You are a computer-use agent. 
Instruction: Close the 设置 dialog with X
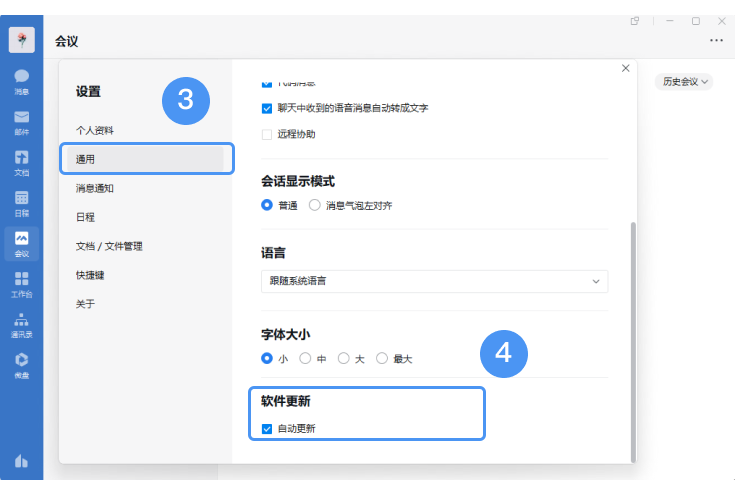pyautogui.click(x=626, y=68)
